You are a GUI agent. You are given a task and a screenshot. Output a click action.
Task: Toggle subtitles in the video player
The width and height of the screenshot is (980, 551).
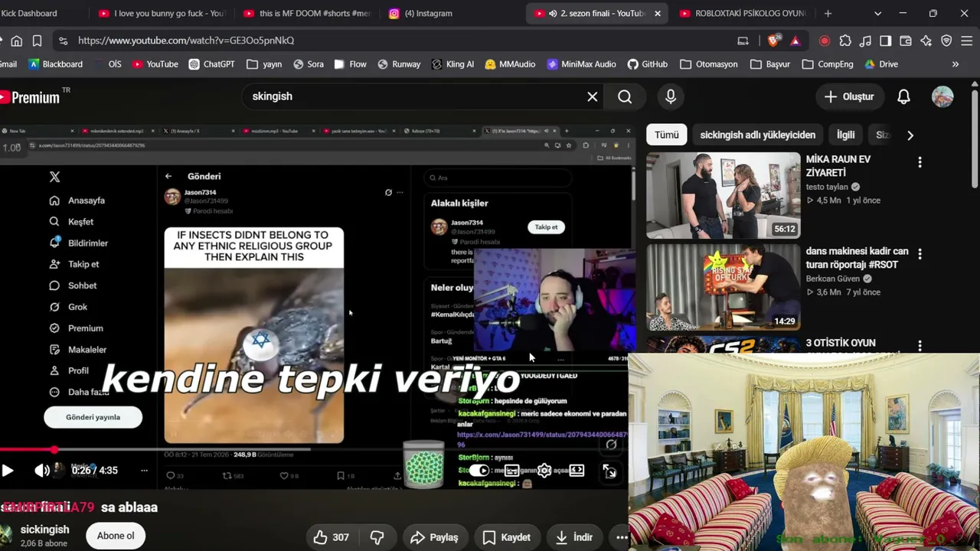pyautogui.click(x=511, y=471)
